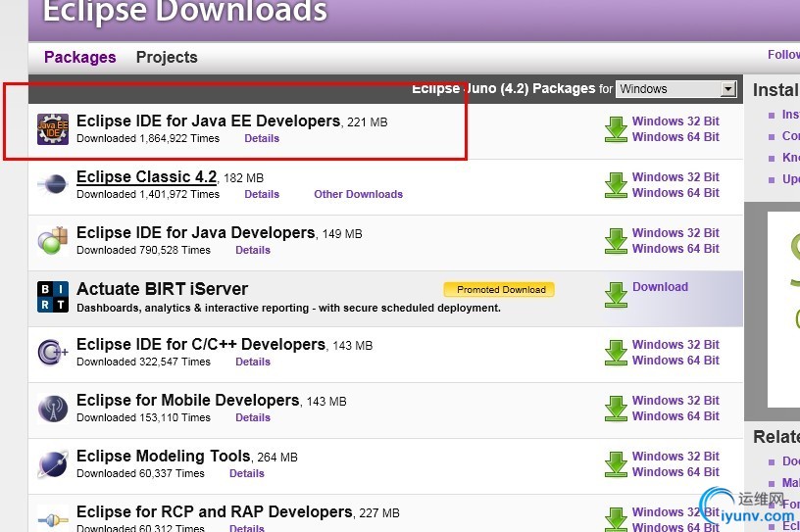The image size is (800, 532).
Task: Select the 'Downloaded 153,110 Times' text
Action: pos(143,417)
